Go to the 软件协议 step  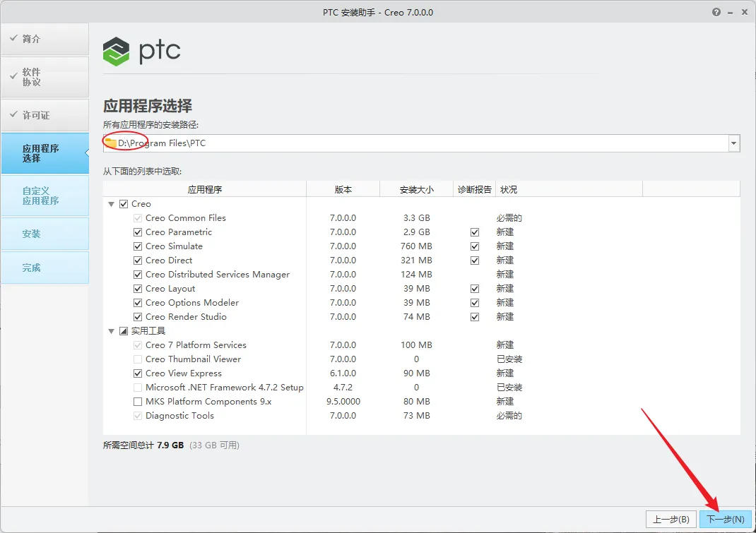tap(45, 77)
